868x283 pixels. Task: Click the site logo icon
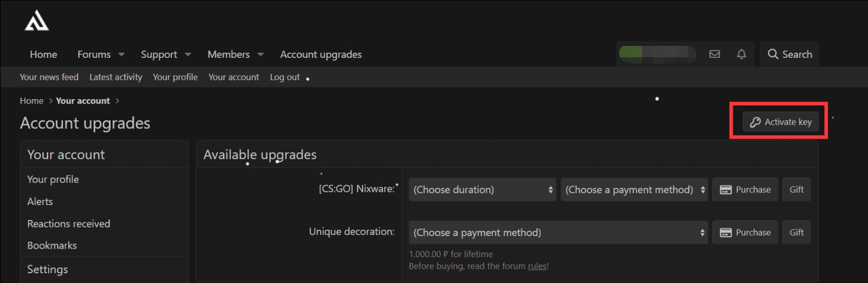36,22
